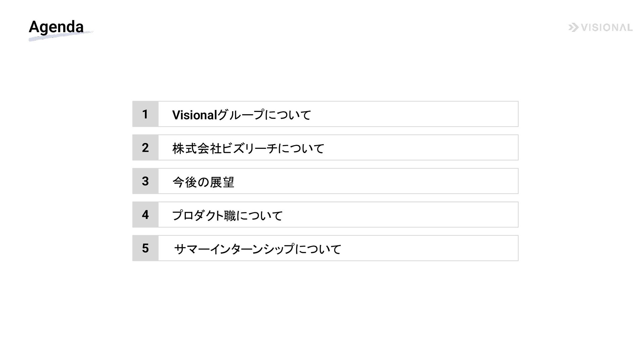Click blank space inside the 今後の展望 row

click(x=369, y=181)
